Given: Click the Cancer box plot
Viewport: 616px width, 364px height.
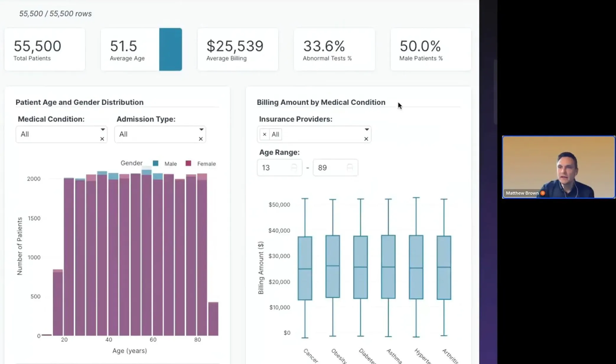Looking at the screenshot, I should 305,268.
